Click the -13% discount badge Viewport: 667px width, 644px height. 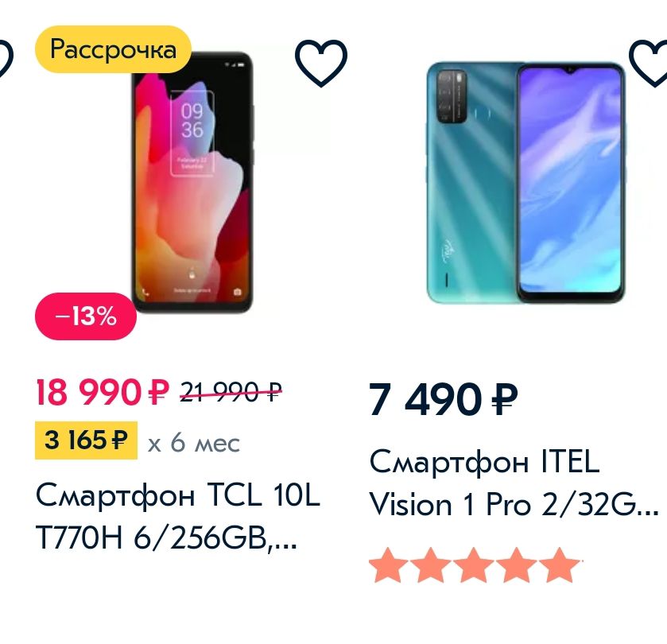tap(86, 316)
